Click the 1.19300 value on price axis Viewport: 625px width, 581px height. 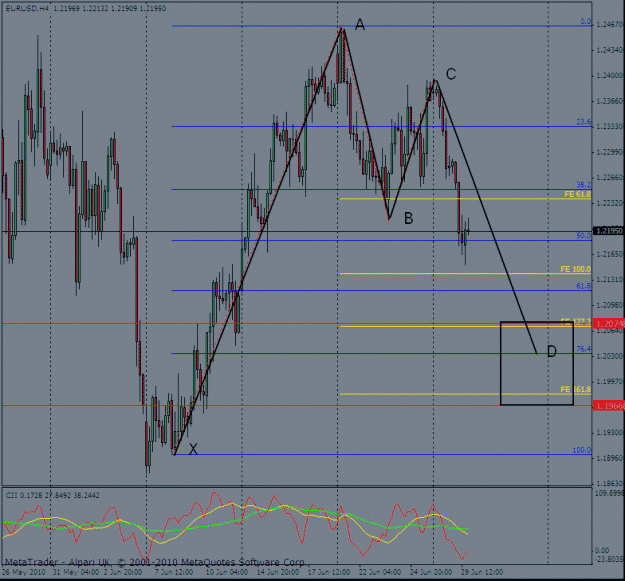pos(609,432)
